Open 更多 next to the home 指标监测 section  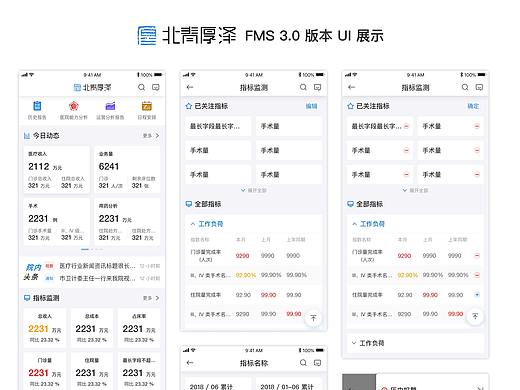(151, 298)
